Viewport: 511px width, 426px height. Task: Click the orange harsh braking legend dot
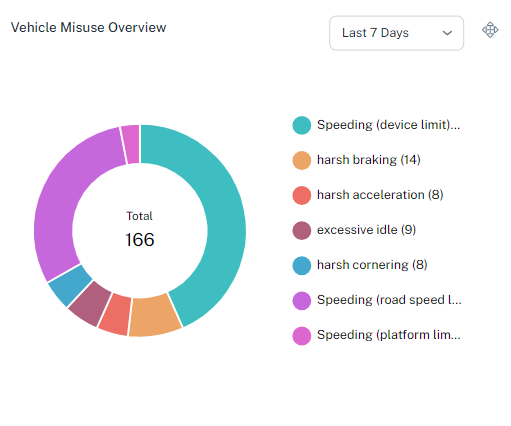302,160
